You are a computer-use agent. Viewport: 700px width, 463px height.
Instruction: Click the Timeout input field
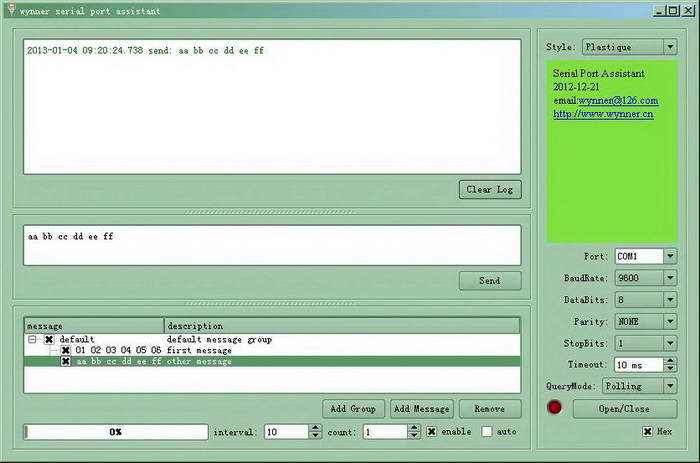(639, 365)
